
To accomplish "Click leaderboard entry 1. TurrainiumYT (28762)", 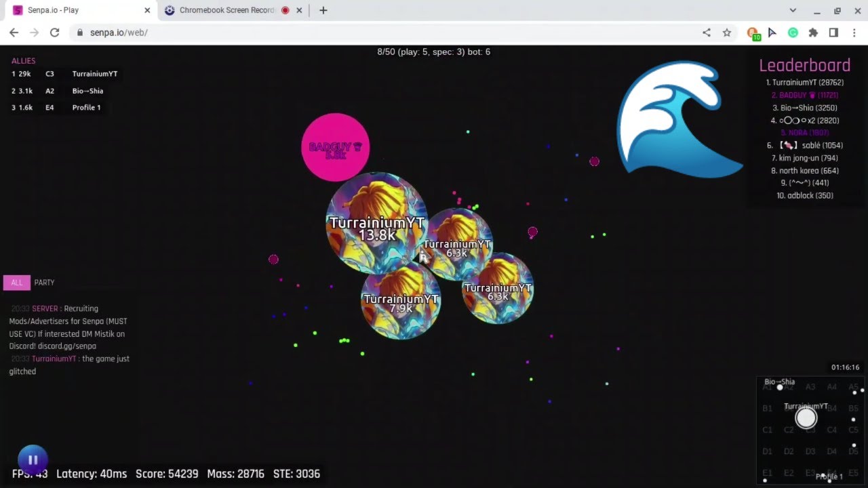I will tap(804, 83).
